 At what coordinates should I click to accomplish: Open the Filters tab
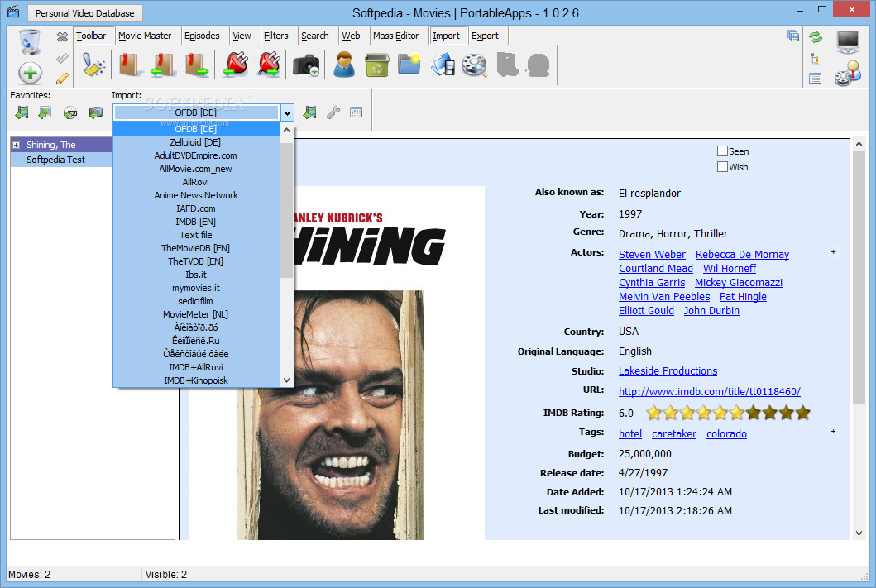(x=276, y=36)
